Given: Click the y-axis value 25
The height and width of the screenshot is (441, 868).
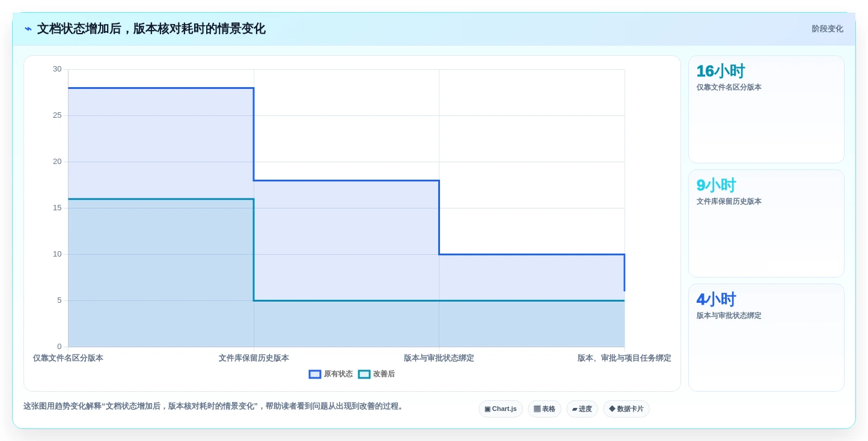Looking at the screenshot, I should pyautogui.click(x=57, y=115).
